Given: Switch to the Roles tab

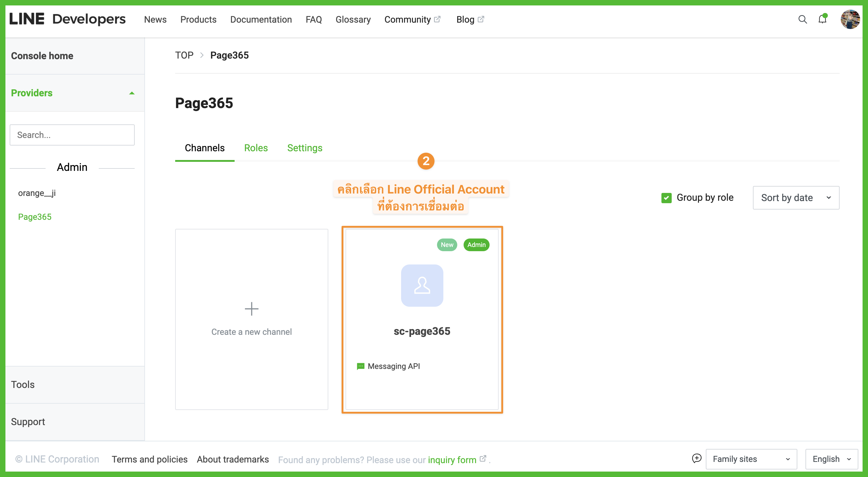Looking at the screenshot, I should [x=256, y=148].
